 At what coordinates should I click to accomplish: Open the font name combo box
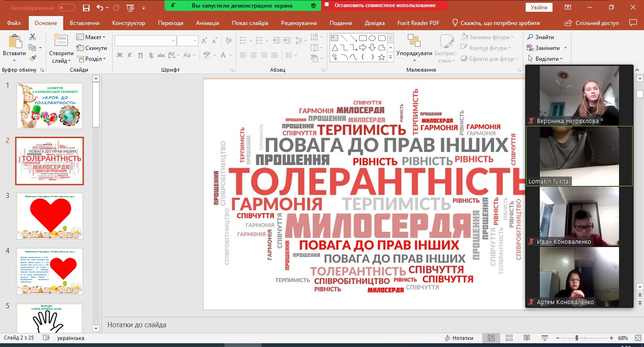145,41
